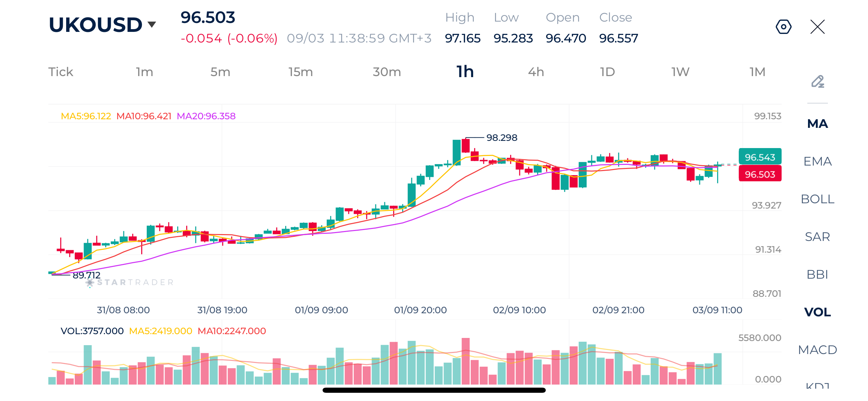
Task: Select the 15m timeframe tab
Action: [x=300, y=72]
